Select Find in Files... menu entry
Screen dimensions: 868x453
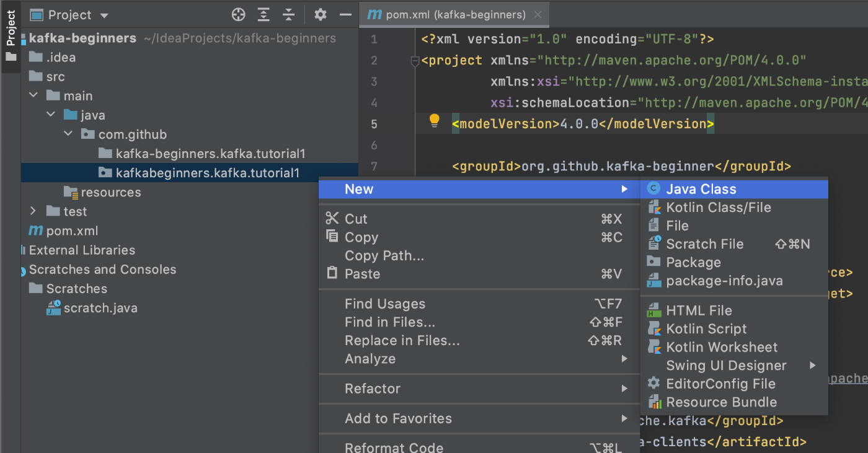point(479,322)
